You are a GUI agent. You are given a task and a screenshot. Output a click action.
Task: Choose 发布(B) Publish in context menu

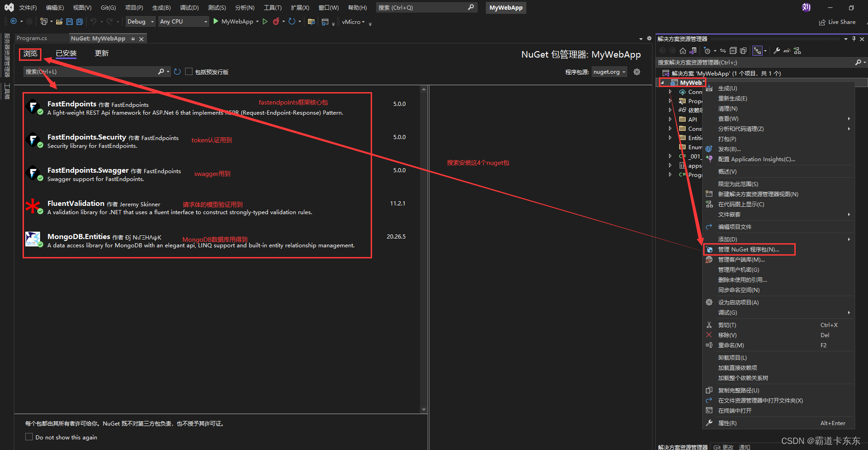[x=778, y=149]
